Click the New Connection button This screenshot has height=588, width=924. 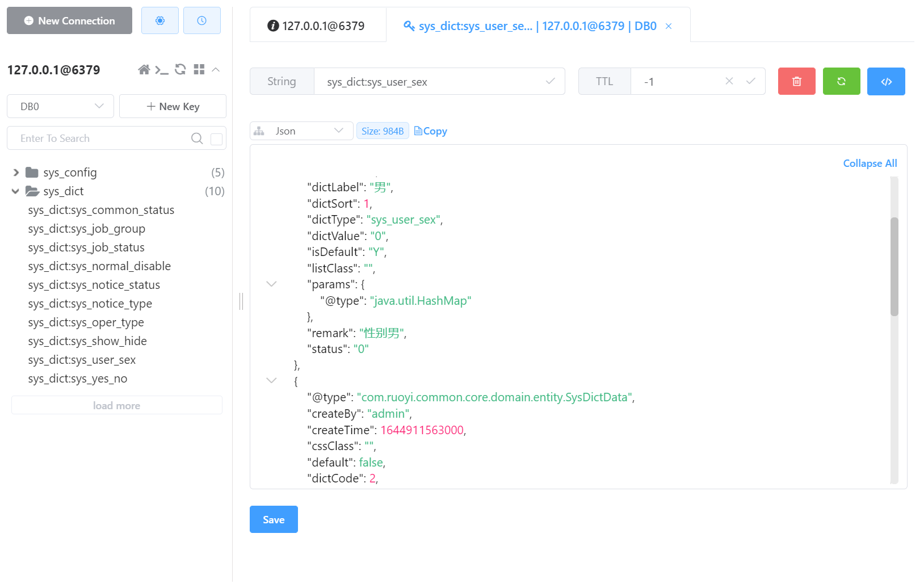click(69, 20)
